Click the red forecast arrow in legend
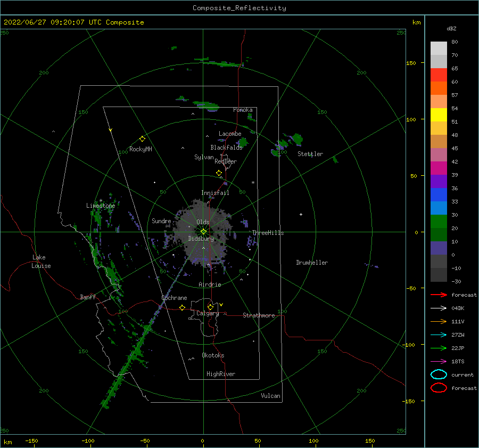Screen dimensions: 479x448 [x=439, y=295]
